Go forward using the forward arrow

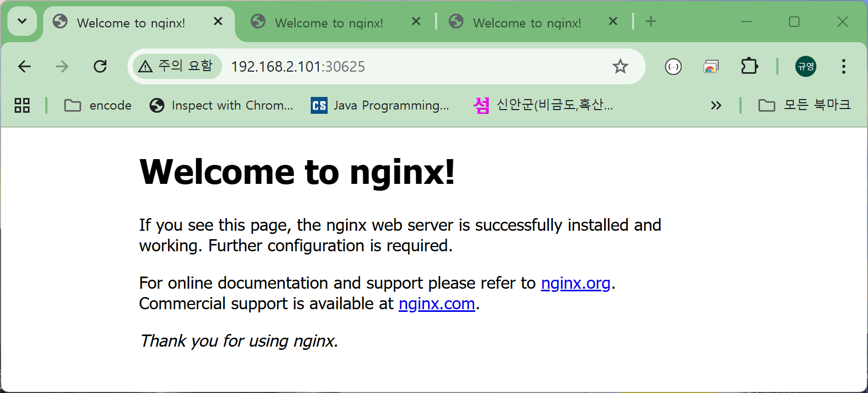62,66
